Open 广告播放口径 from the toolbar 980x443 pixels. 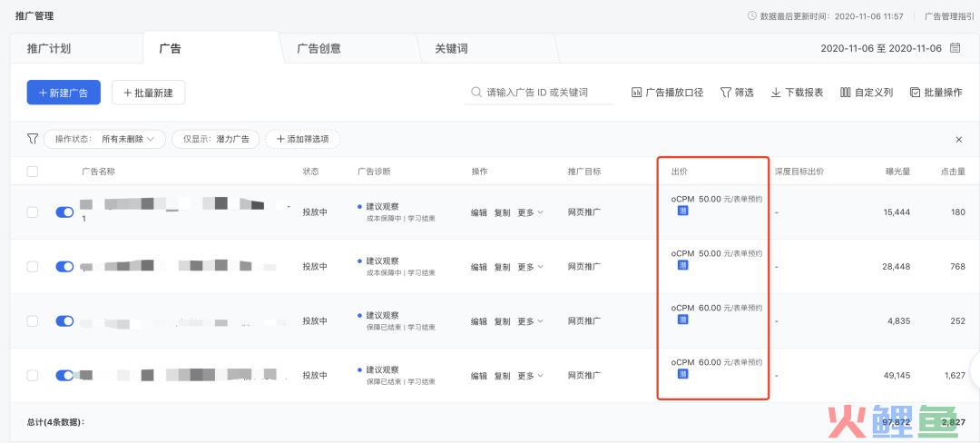(668, 93)
